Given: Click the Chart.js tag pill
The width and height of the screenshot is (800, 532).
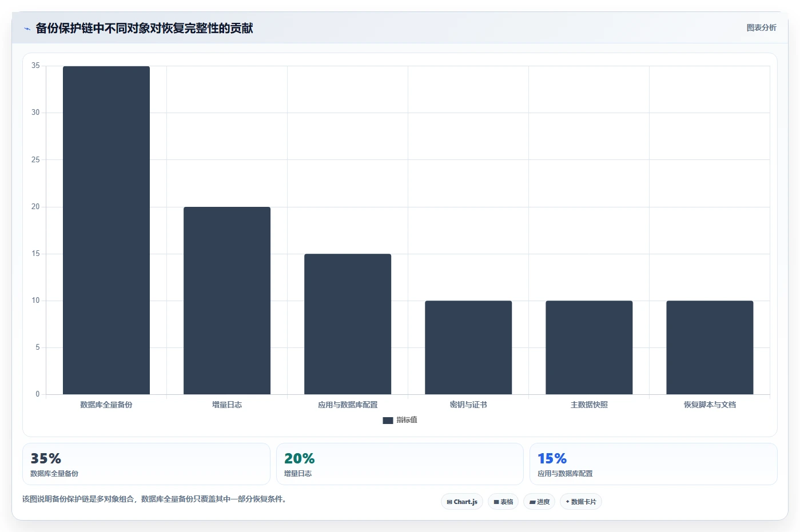Looking at the screenshot, I should pyautogui.click(x=462, y=502).
